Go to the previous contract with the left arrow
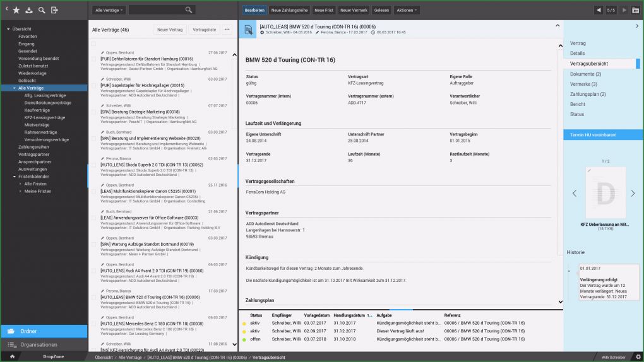This screenshot has width=644, height=362. pyautogui.click(x=599, y=10)
